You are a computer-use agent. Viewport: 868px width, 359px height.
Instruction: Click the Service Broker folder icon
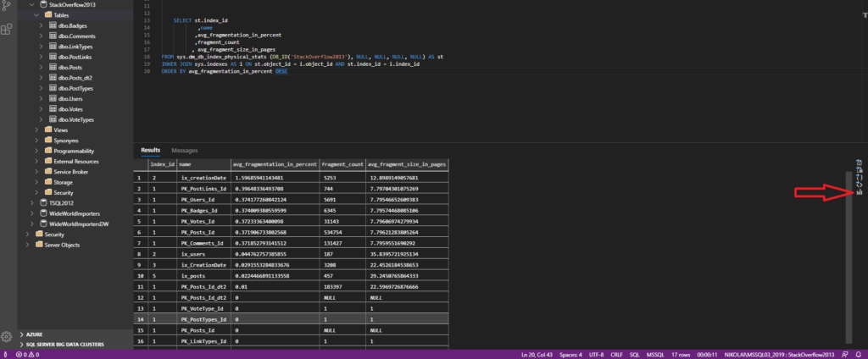(48, 172)
